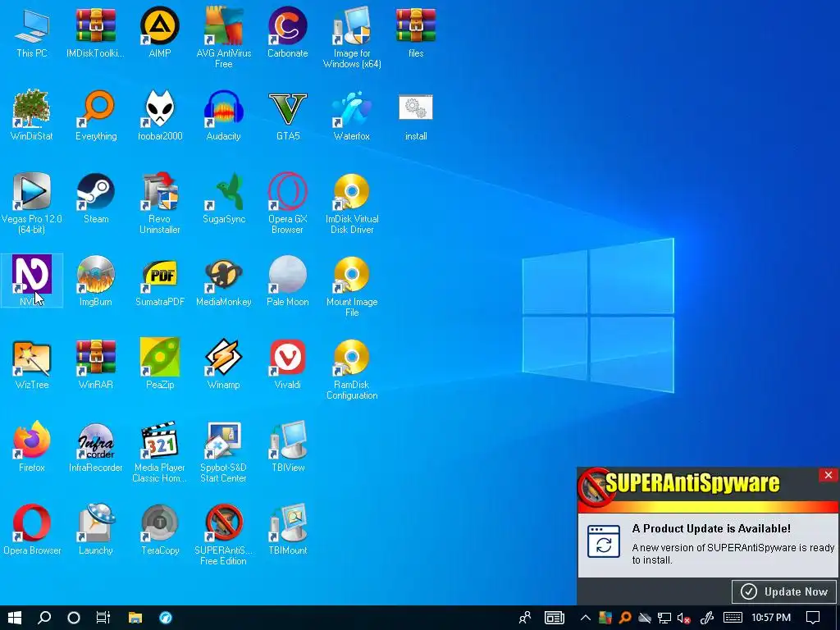The width and height of the screenshot is (840, 630).
Task: Open SumatraPDF shortcut
Action: click(160, 281)
